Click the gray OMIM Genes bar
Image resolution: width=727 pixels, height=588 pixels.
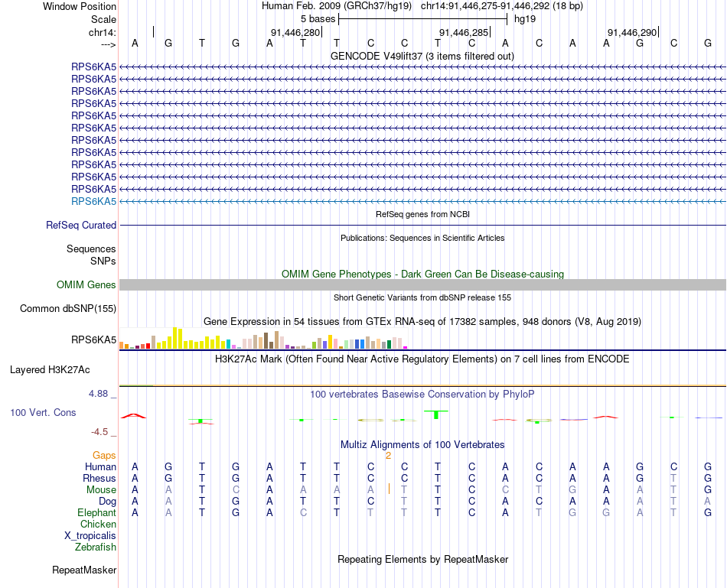click(x=422, y=284)
